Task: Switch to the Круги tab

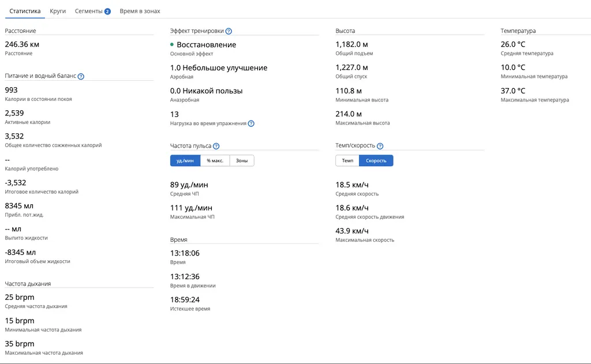Action: [x=58, y=11]
